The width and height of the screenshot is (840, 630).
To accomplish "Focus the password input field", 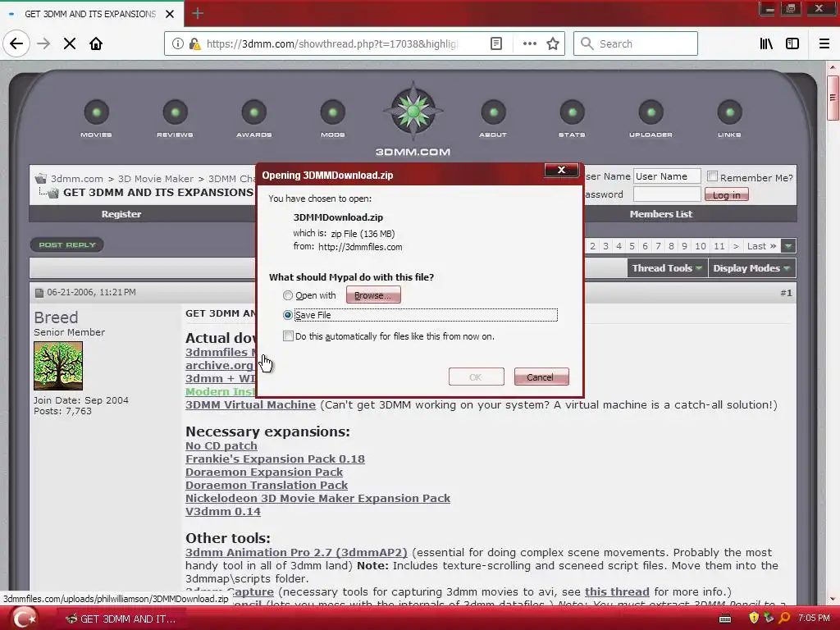I will click(x=667, y=194).
